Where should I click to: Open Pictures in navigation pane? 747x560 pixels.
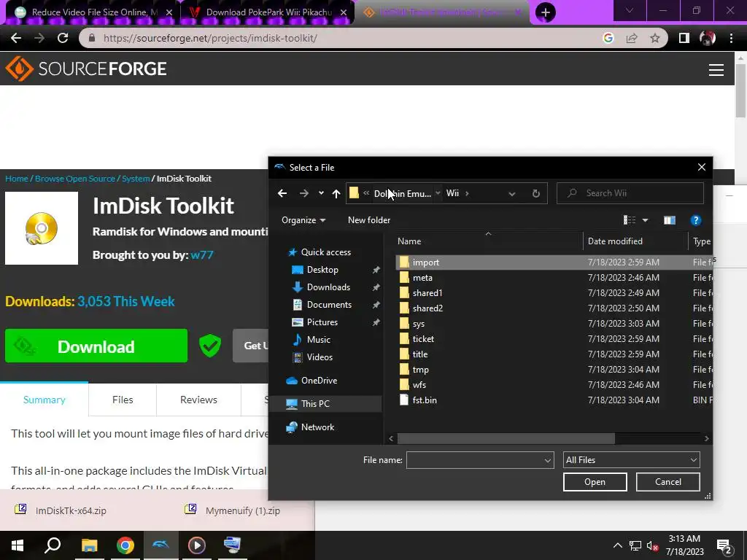pyautogui.click(x=322, y=322)
